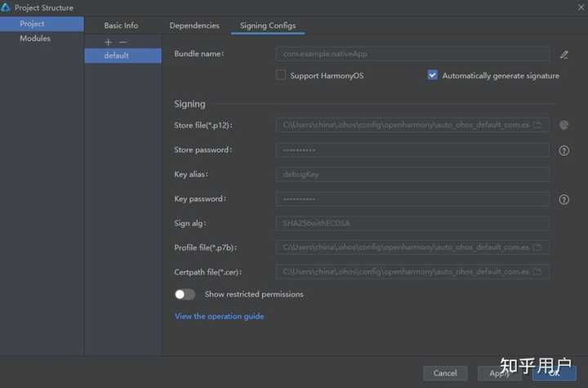Browse for Profile file using folder icon

(x=537, y=248)
